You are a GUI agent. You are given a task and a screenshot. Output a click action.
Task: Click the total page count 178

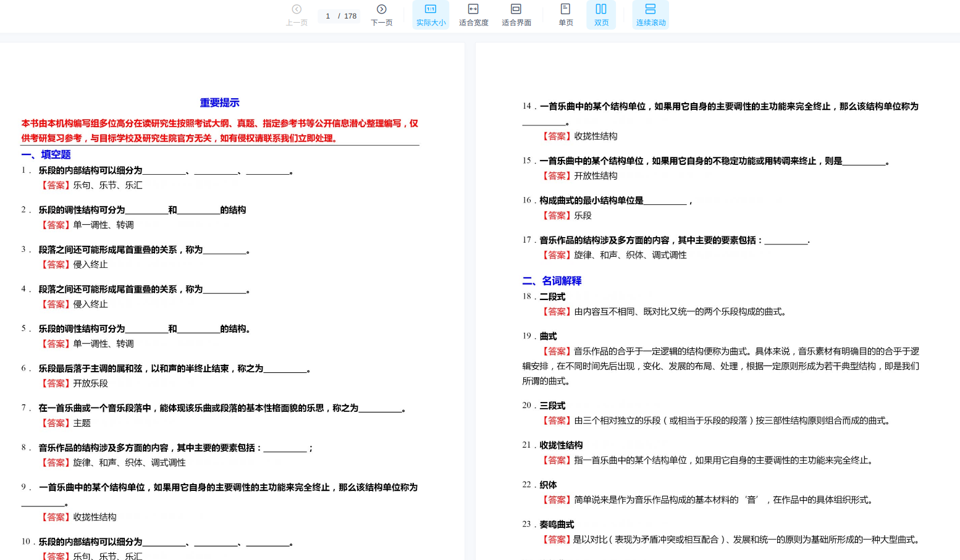(350, 16)
